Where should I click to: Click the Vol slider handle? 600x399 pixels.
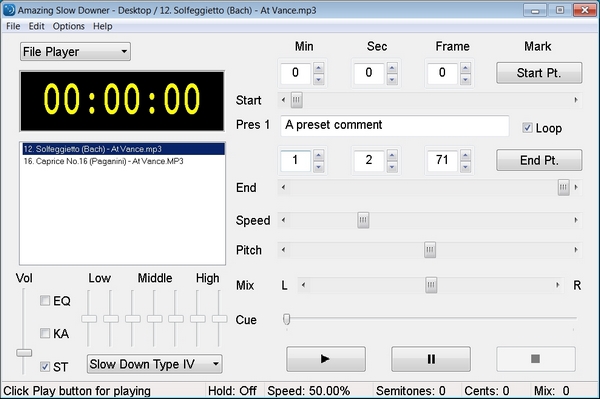tap(24, 352)
